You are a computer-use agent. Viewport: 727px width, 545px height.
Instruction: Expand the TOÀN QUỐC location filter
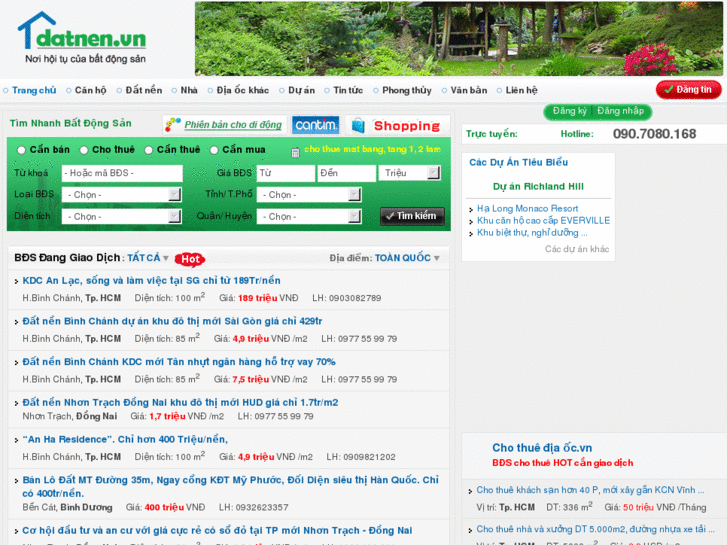coord(407,258)
